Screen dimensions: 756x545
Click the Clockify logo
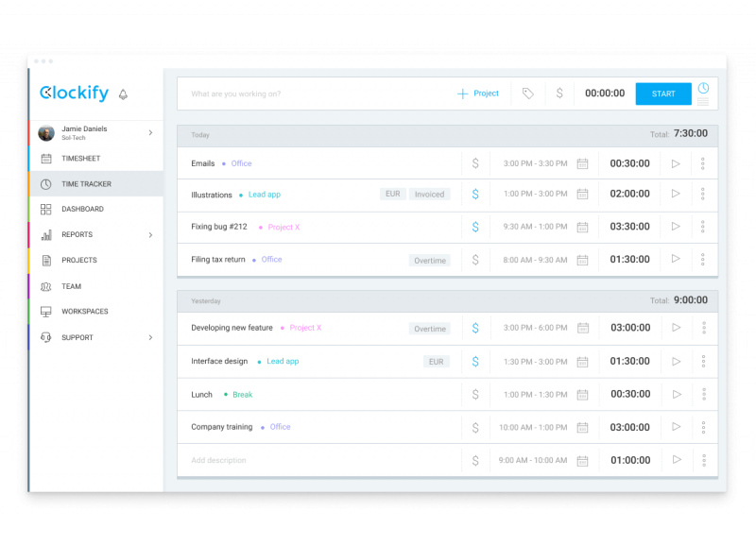[x=75, y=93]
